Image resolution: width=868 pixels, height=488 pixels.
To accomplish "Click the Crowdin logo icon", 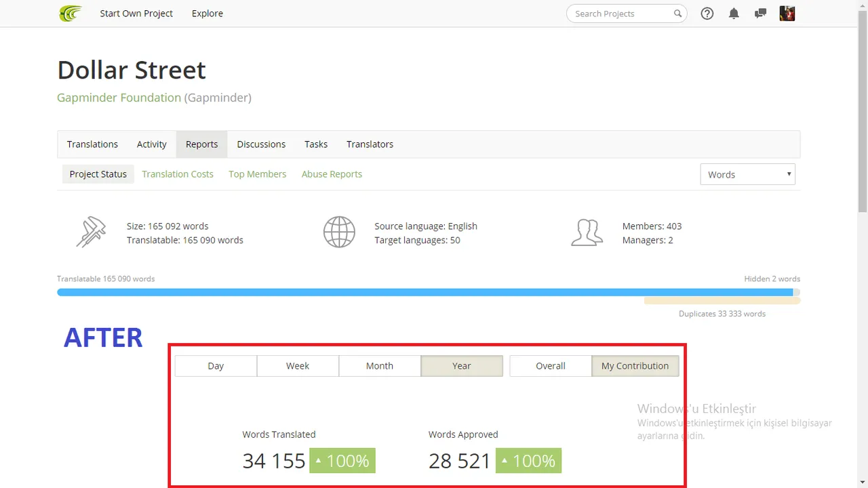I will pyautogui.click(x=71, y=13).
